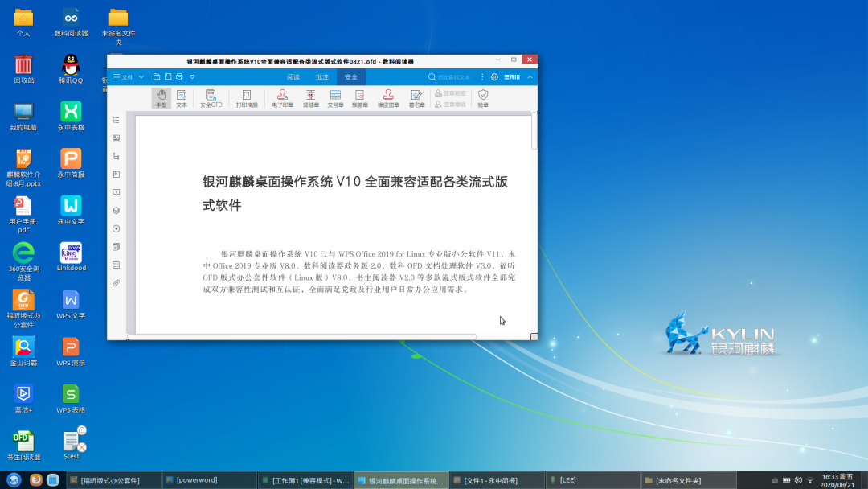The image size is (868, 489).
Task: Open the settings gear in reader
Action: (494, 77)
